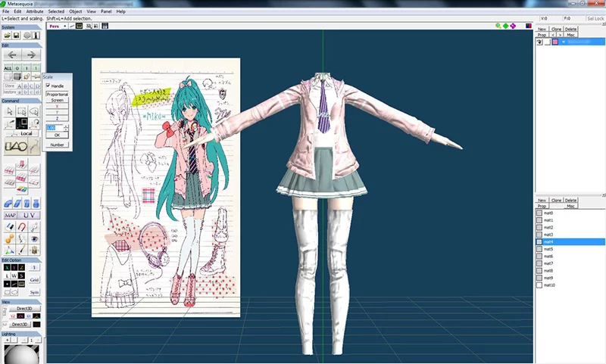The image size is (606, 364).
Task: Save with the floppy disk icon
Action: (x=17, y=36)
